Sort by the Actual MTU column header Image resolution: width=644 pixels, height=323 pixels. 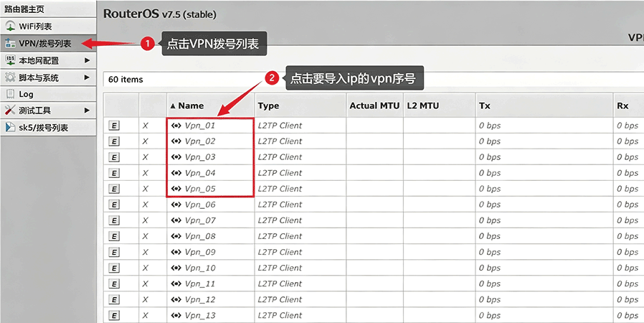[x=374, y=106]
